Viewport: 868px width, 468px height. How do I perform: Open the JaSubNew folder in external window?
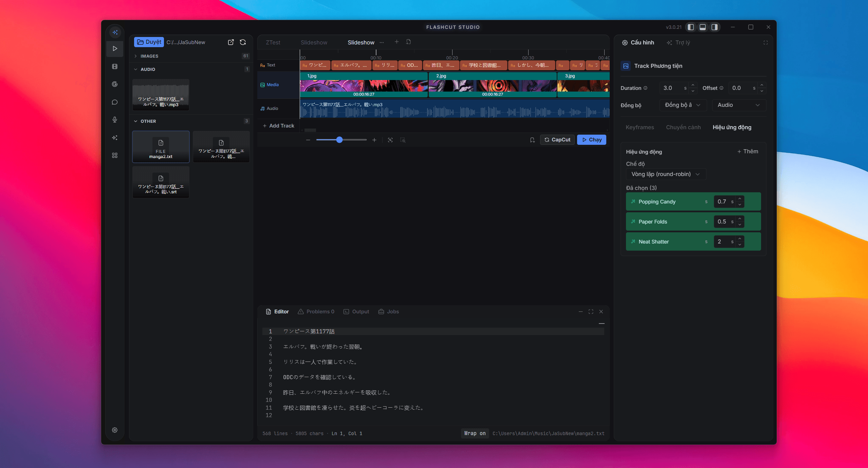tap(231, 42)
